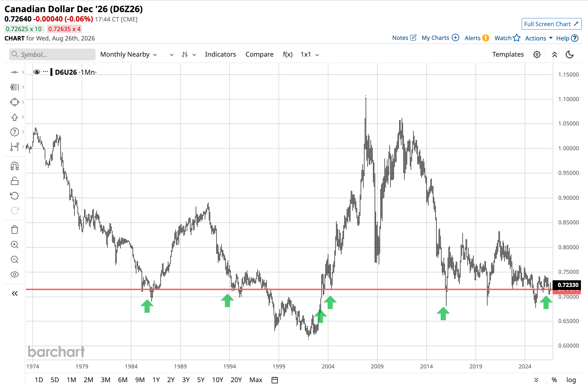This screenshot has width=588, height=384.
Task: Select the measure range tool
Action: click(14, 147)
